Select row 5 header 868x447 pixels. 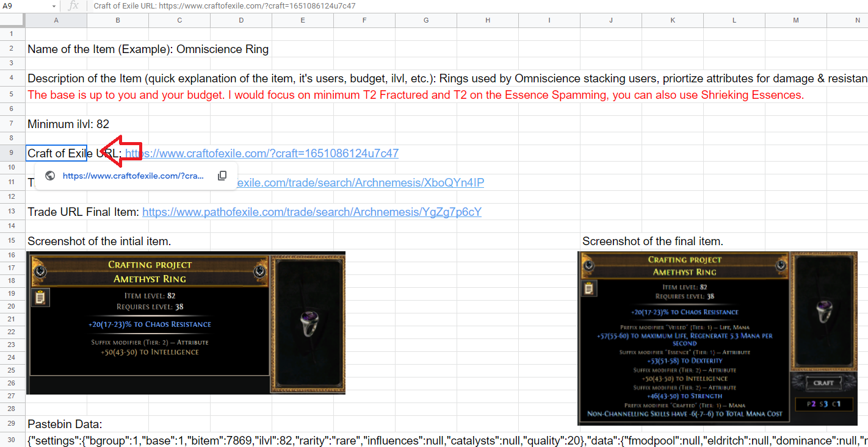pyautogui.click(x=12, y=95)
